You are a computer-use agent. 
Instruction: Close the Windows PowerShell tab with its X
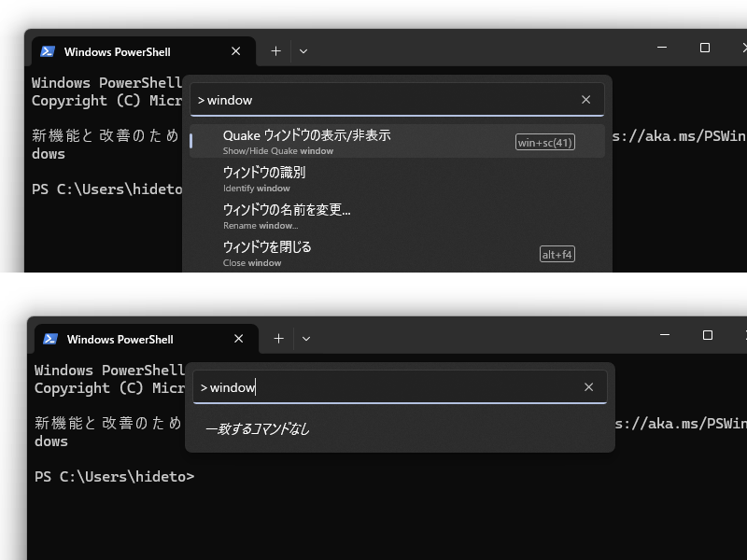coord(236,51)
